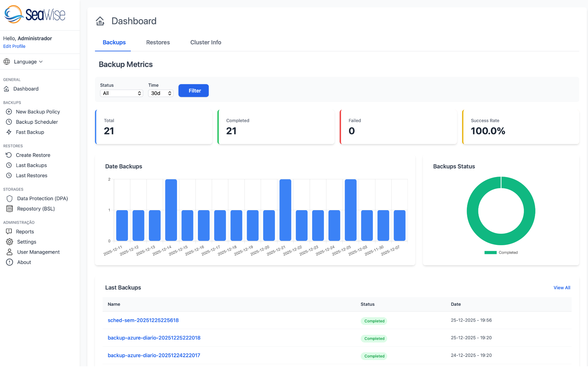Open the Edit Profile link
588x386 pixels.
(14, 46)
